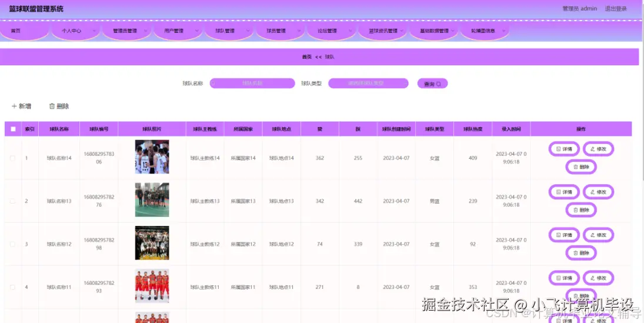Click the 球队名称 column header
Image resolution: width=644 pixels, height=323 pixels.
point(59,129)
